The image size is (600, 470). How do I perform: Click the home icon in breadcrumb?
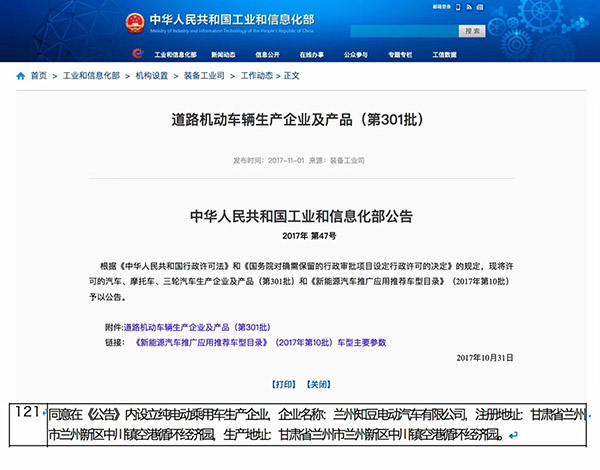point(21,76)
